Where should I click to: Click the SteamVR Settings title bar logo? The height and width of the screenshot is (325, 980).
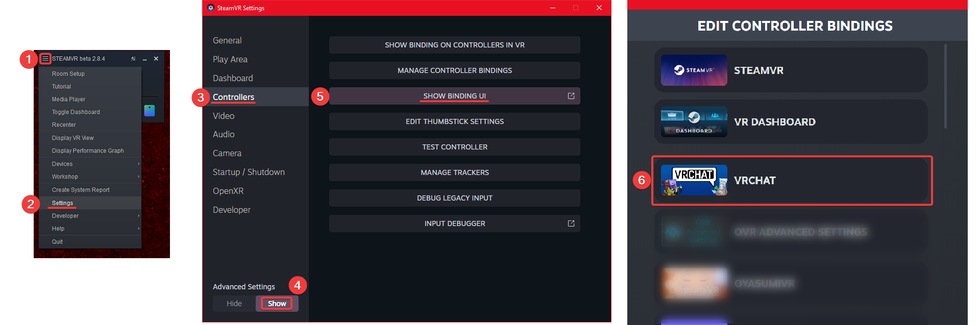pyautogui.click(x=211, y=8)
